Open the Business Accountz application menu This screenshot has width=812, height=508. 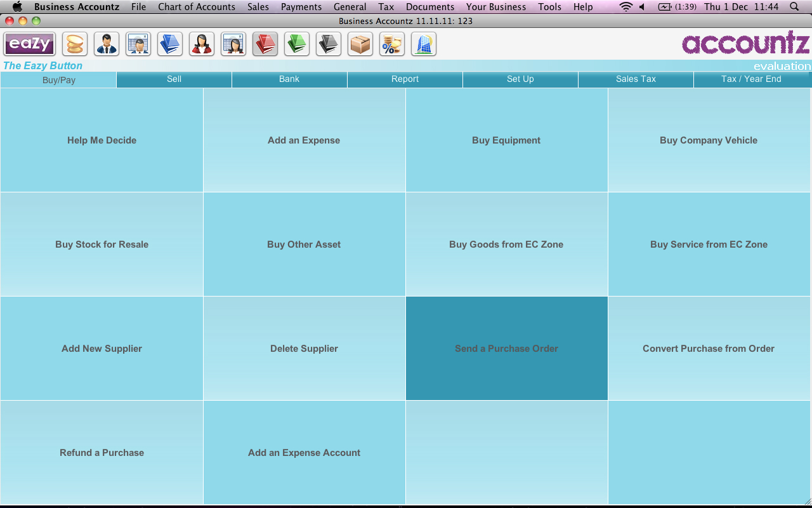[x=77, y=7]
